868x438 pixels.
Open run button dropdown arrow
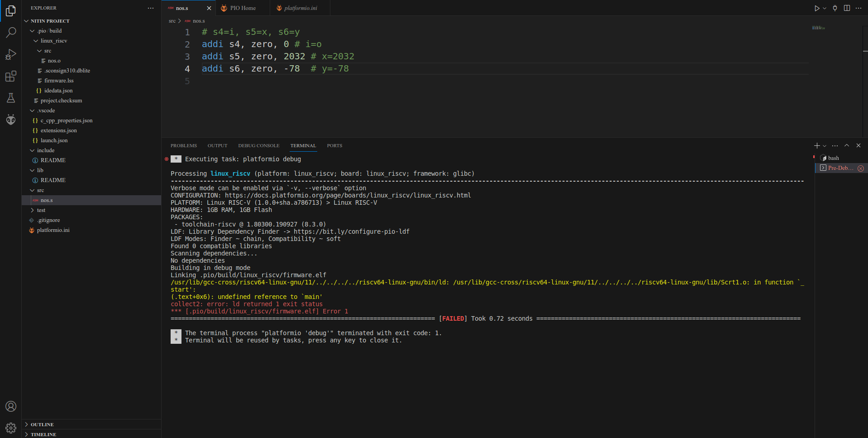[825, 8]
